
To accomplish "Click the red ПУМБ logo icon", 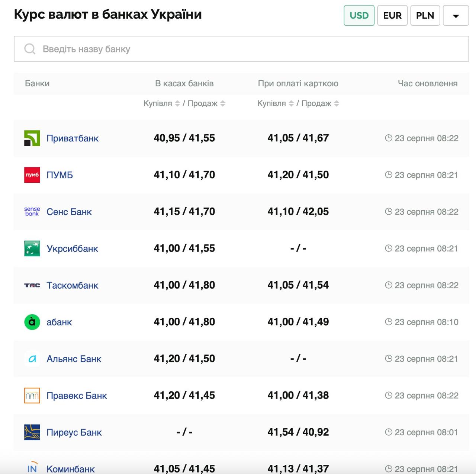I will click(x=32, y=175).
